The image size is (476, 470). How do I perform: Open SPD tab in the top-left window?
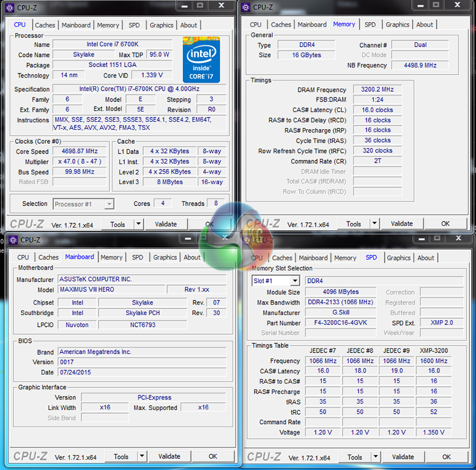pyautogui.click(x=134, y=25)
